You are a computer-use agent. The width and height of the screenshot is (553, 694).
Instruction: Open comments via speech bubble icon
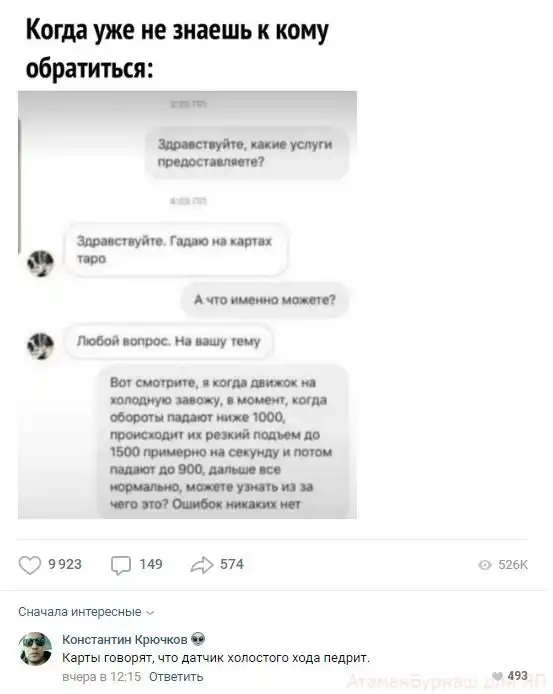(121, 565)
